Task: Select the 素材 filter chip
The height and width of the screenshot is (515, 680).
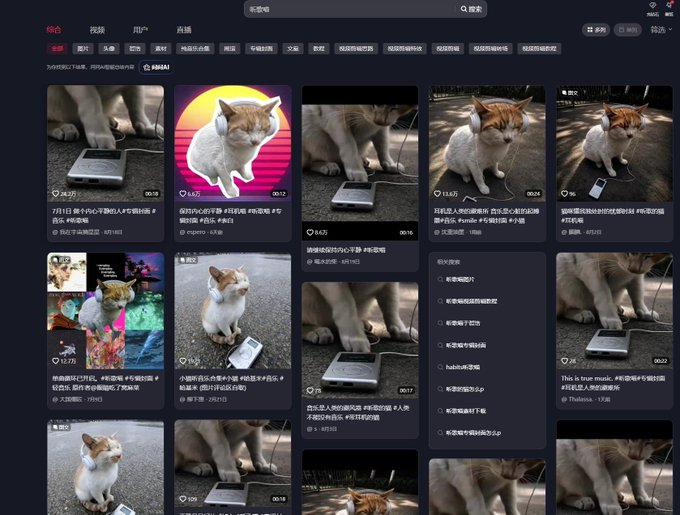Action: [161, 49]
